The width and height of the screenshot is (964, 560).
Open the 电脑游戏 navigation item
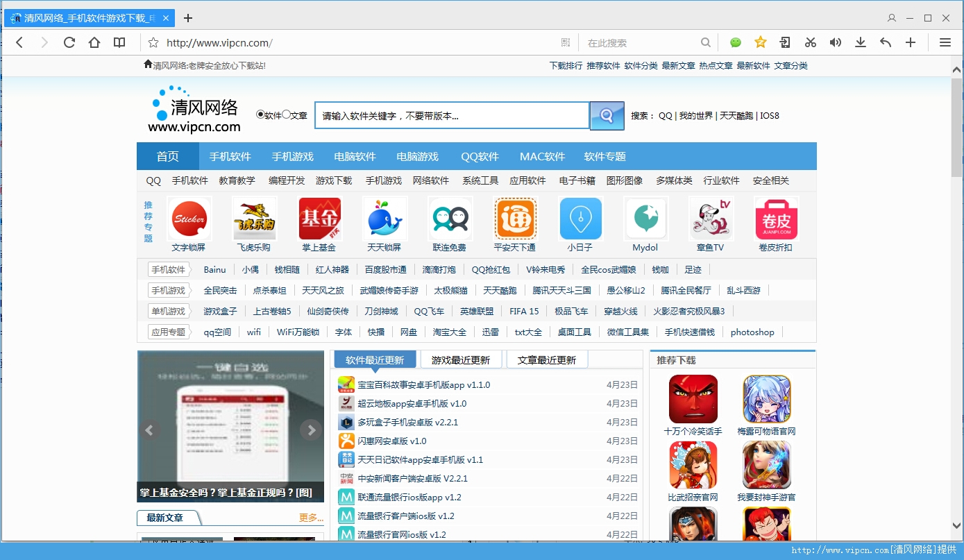coord(418,156)
